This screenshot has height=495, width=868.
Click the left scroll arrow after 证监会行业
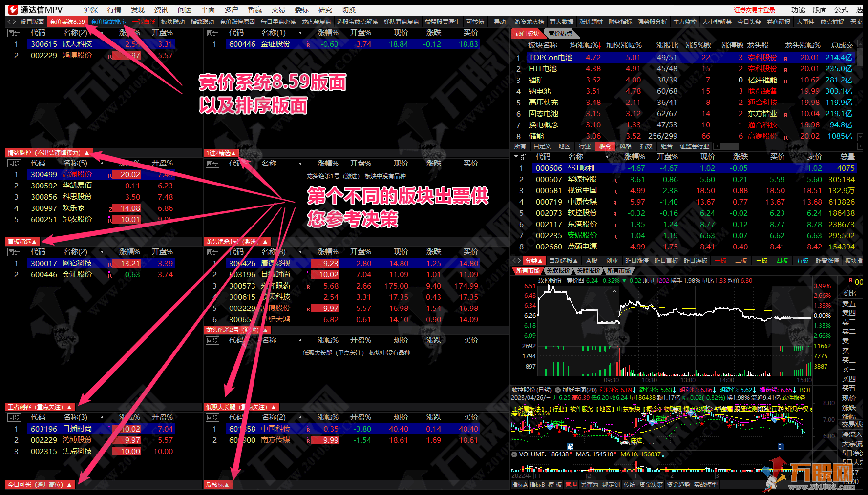[717, 146]
